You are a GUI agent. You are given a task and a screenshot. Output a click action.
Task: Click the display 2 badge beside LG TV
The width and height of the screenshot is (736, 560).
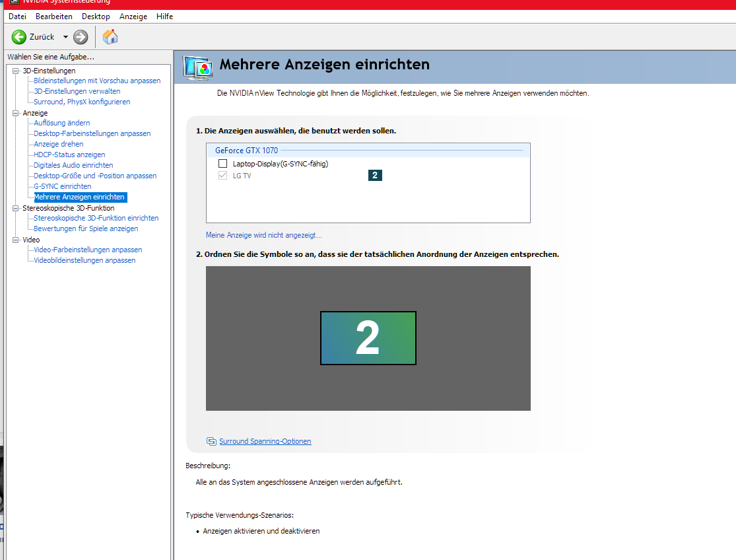(x=374, y=175)
